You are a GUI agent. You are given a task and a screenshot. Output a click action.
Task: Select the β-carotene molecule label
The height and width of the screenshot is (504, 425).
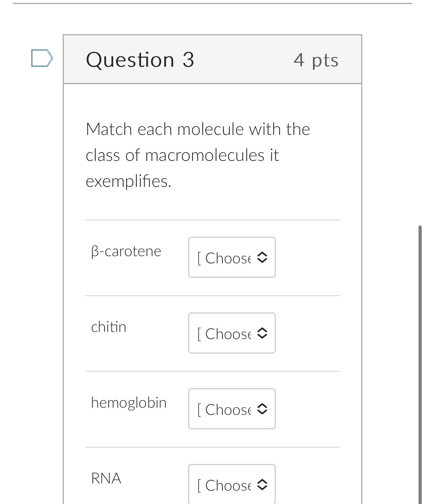tap(127, 251)
